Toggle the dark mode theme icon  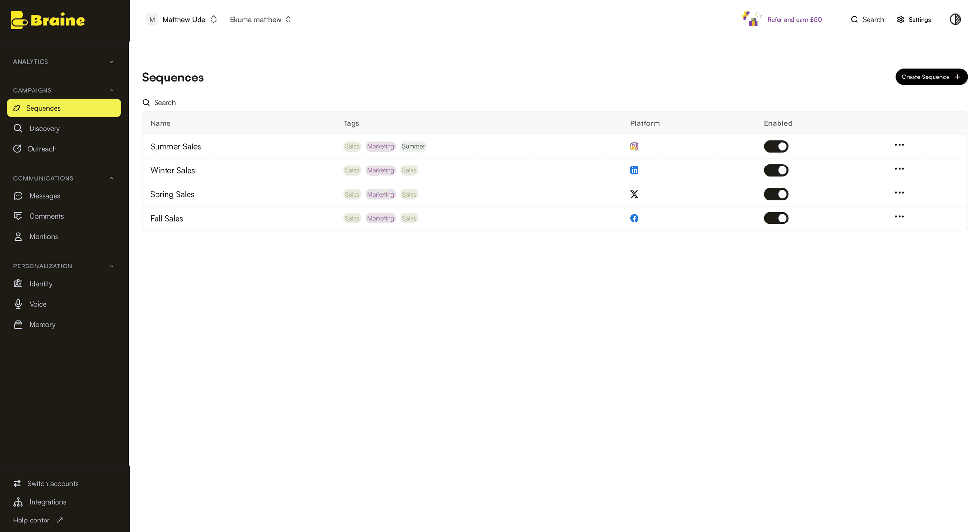pos(955,20)
